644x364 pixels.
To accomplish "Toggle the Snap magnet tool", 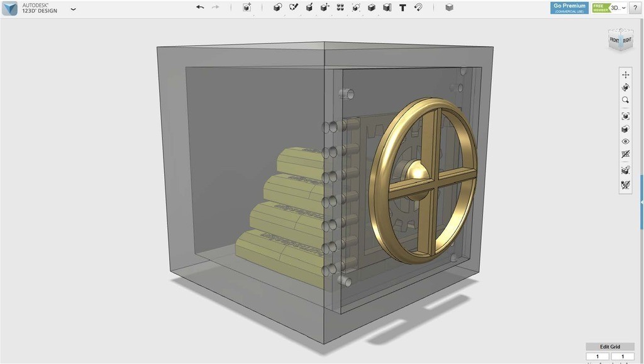I will click(x=418, y=8).
